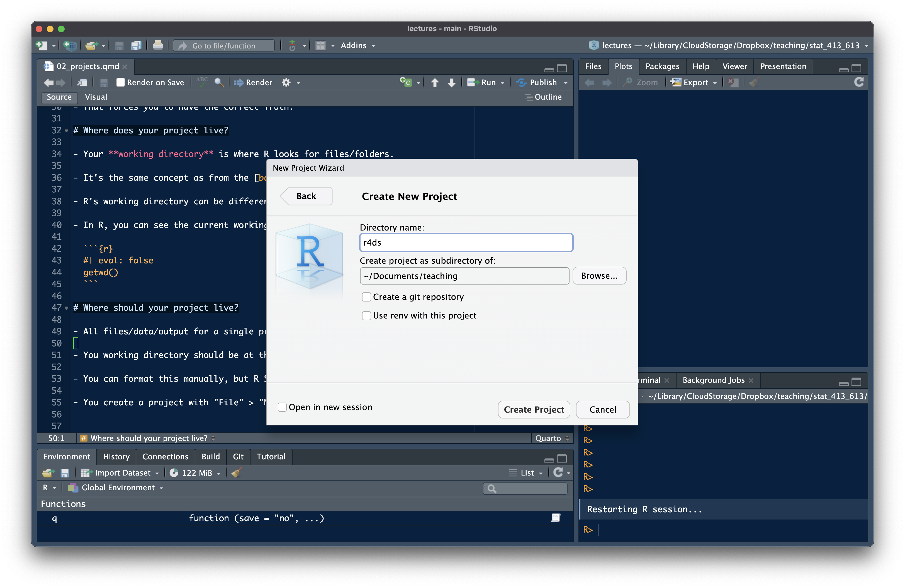
Task: Switch to the Packages tab
Action: point(662,67)
